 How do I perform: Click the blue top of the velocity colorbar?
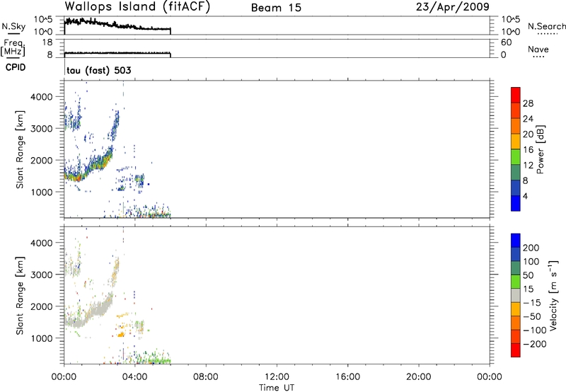click(516, 241)
